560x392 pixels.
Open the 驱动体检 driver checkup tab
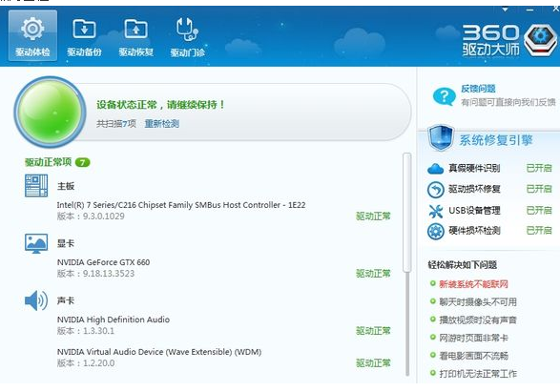[x=32, y=35]
